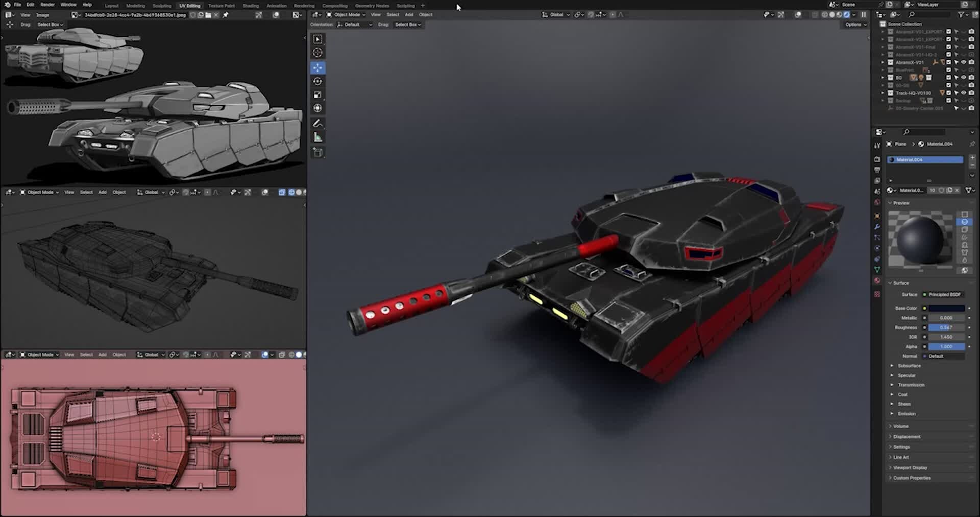Open the Render Properties tab

pyautogui.click(x=877, y=159)
